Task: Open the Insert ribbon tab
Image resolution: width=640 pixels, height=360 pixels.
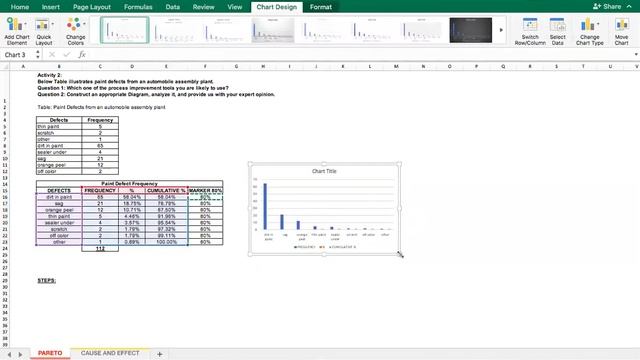Action: [51, 7]
